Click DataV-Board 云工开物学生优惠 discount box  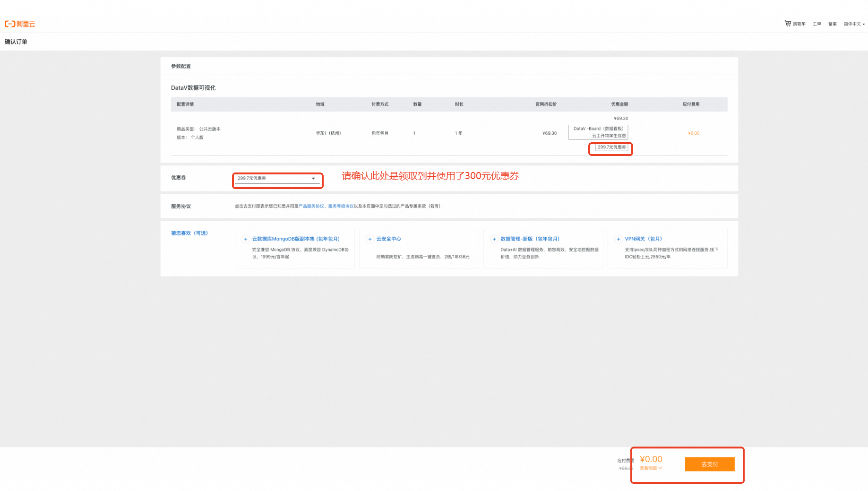point(598,132)
